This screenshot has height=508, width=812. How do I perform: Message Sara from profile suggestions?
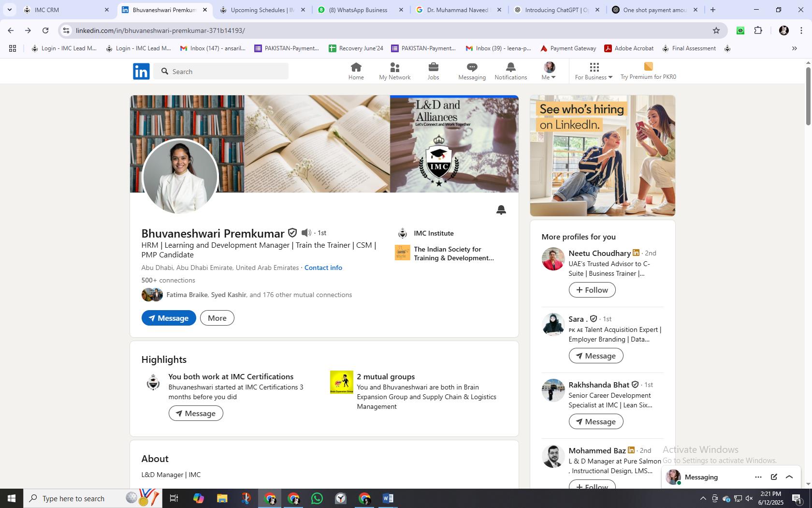tap(596, 356)
